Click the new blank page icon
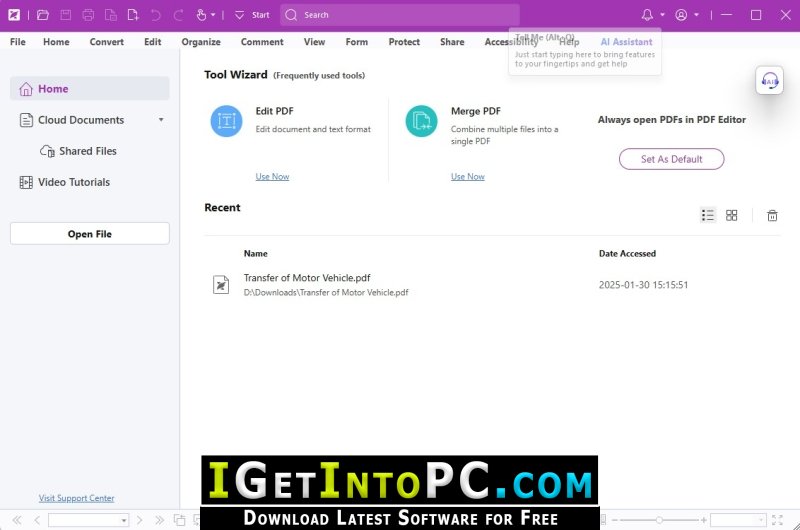 click(x=133, y=15)
